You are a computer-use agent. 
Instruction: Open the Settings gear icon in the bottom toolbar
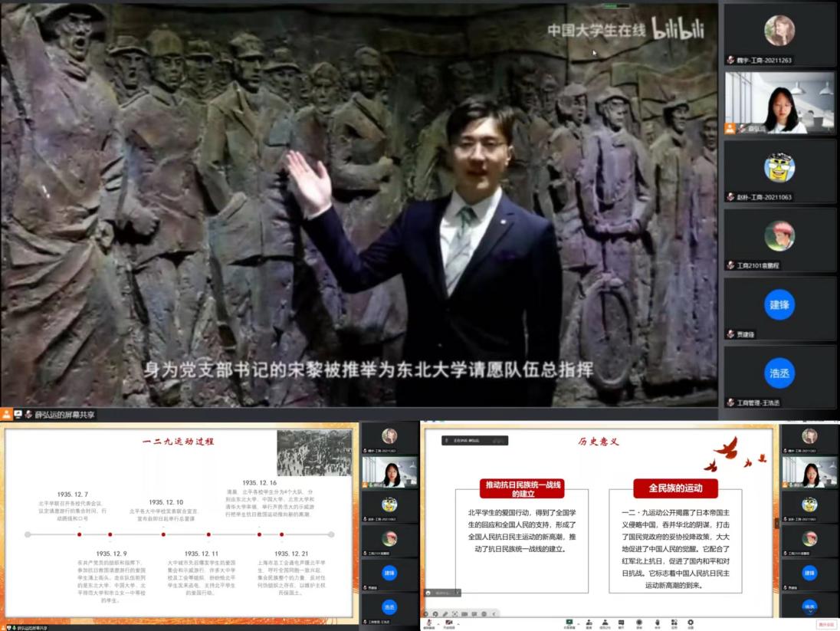tap(691, 623)
